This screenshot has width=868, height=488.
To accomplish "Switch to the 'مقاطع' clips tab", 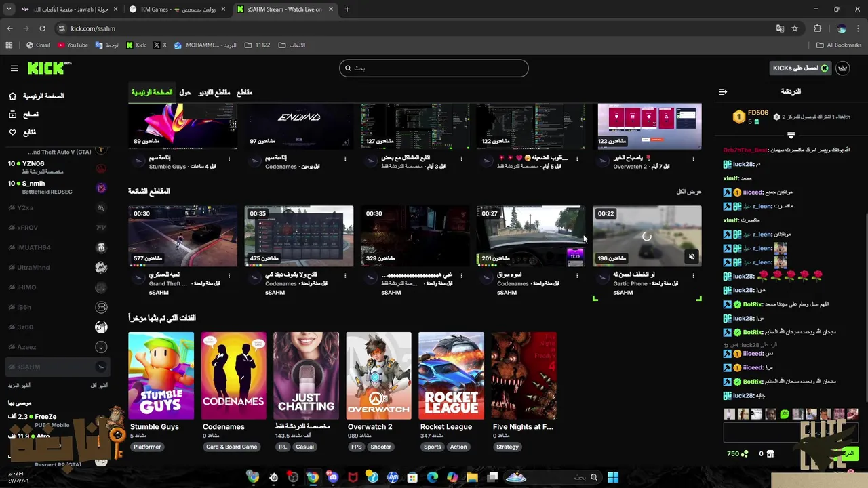I will [244, 92].
